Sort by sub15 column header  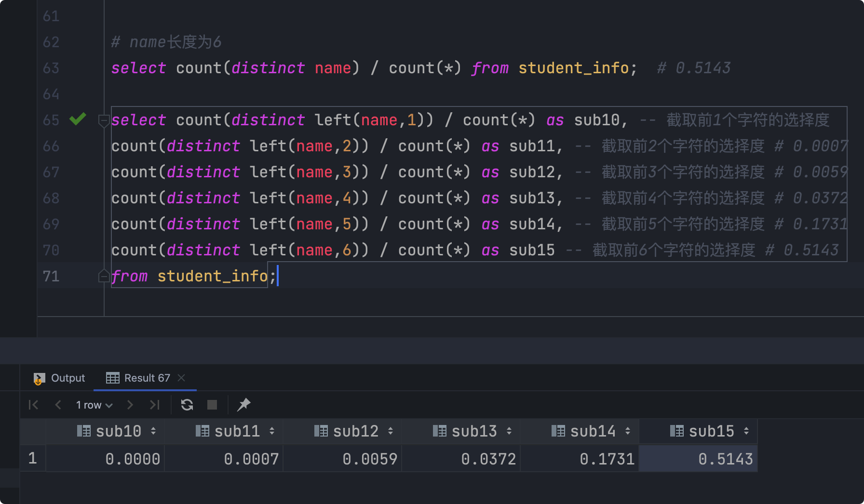click(699, 431)
